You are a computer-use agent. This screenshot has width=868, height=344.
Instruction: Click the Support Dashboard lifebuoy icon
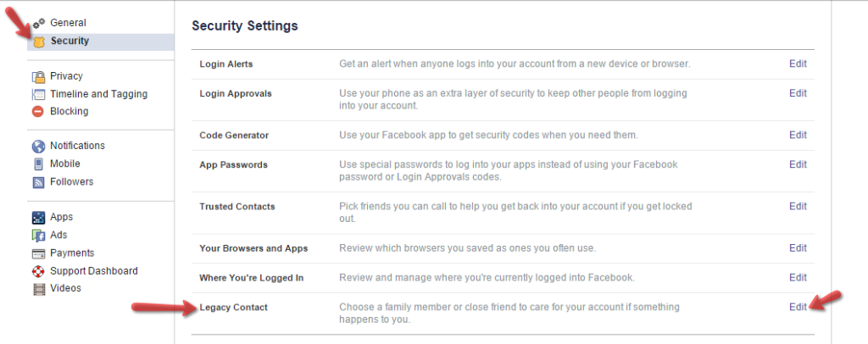[x=38, y=271]
